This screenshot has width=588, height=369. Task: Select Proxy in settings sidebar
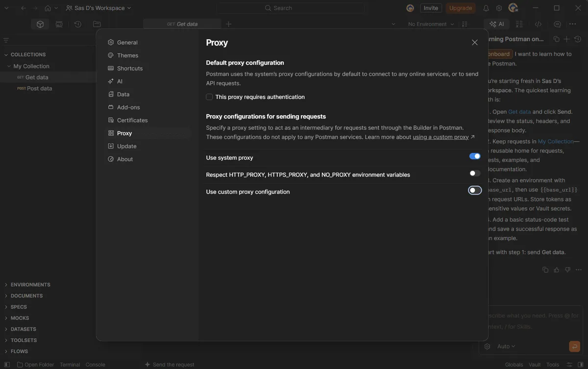coord(148,133)
